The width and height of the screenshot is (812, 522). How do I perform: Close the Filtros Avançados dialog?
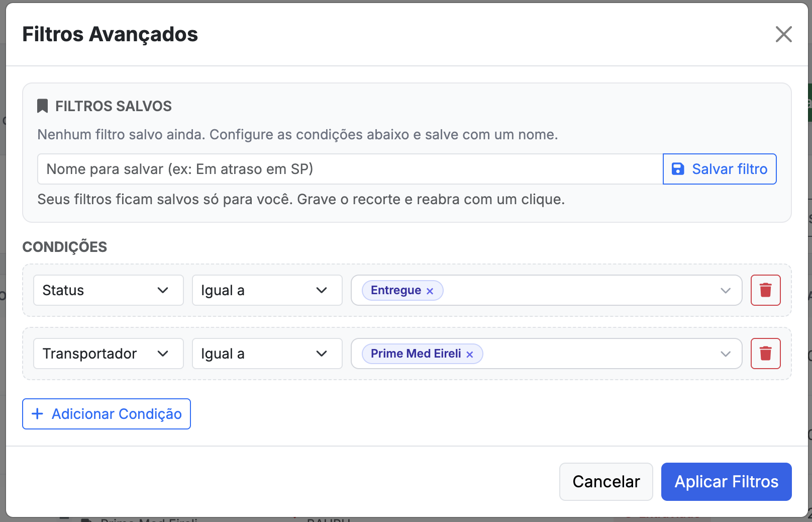coord(783,34)
